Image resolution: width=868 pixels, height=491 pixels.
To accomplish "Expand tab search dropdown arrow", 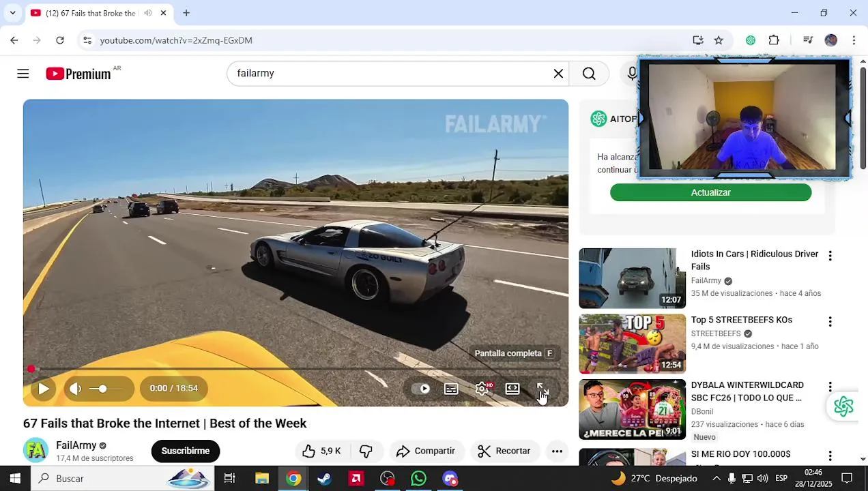I will 12,13.
